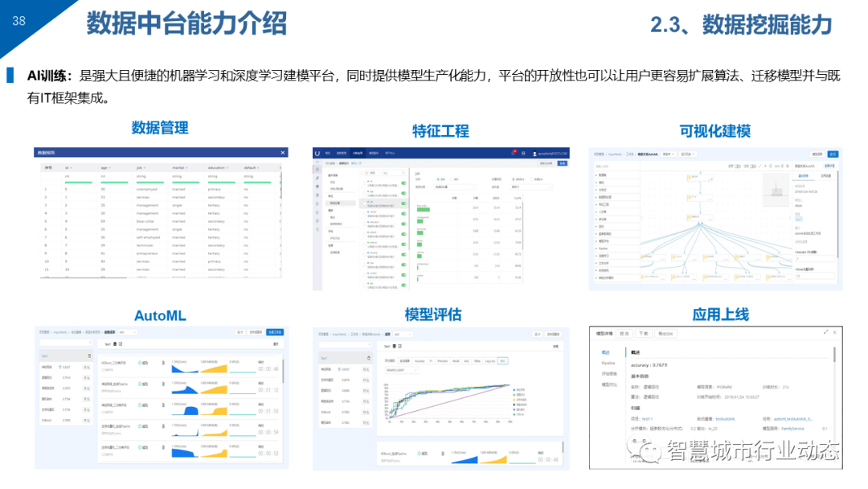Select the ROC metric tab in model evaluation
The image size is (868, 489).
click(502, 361)
